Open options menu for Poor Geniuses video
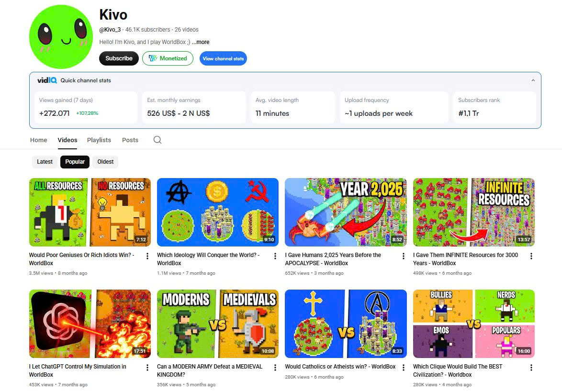The height and width of the screenshot is (392, 562). click(x=147, y=256)
